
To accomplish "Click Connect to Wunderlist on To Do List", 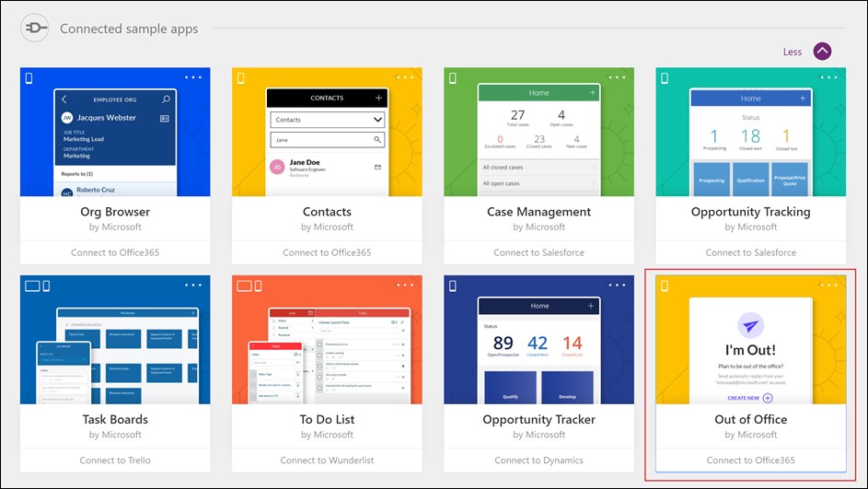I will pos(327,460).
